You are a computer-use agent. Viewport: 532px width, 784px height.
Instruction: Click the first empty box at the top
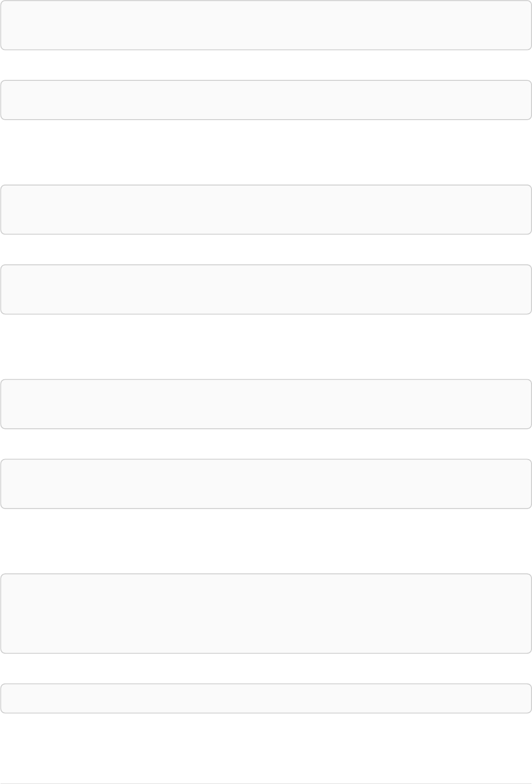point(266,25)
